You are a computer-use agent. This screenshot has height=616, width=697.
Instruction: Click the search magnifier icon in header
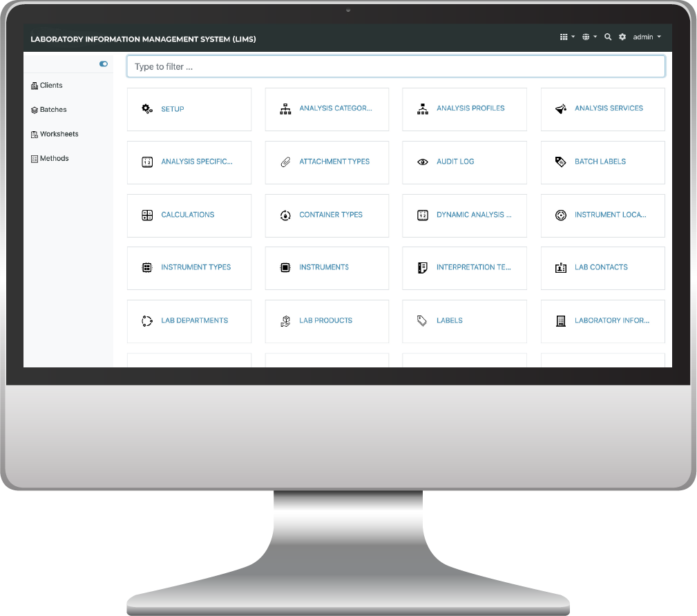(x=608, y=37)
